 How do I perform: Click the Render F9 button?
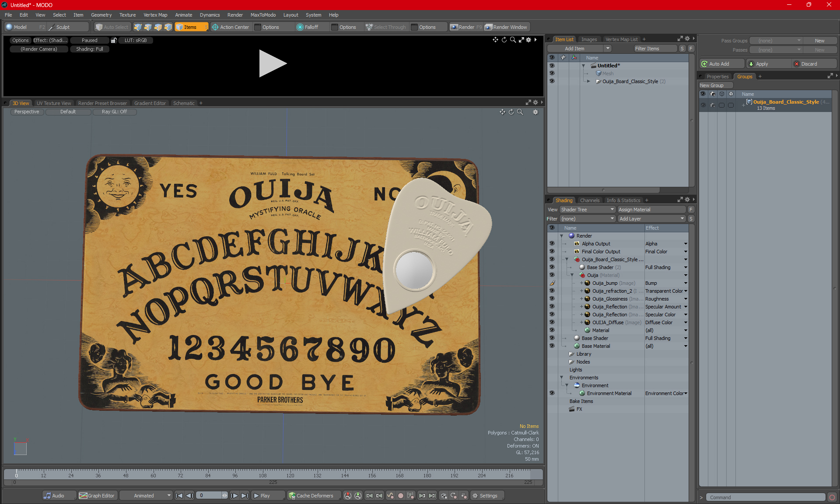[x=466, y=27]
